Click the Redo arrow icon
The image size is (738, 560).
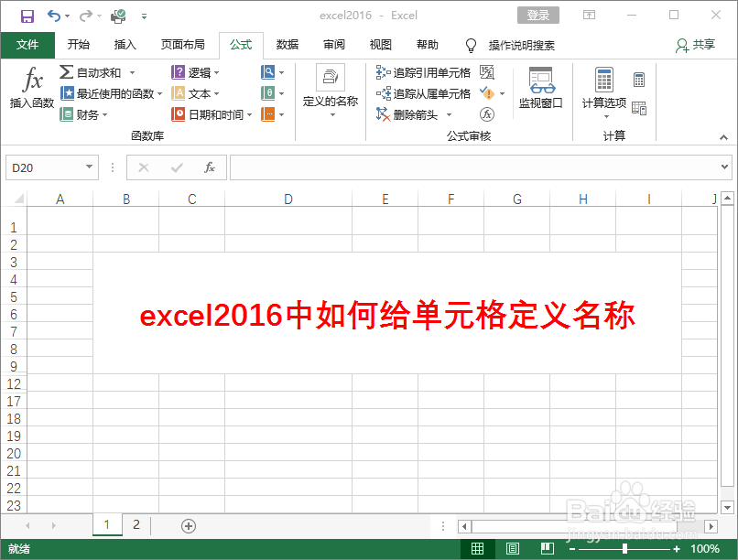point(86,16)
